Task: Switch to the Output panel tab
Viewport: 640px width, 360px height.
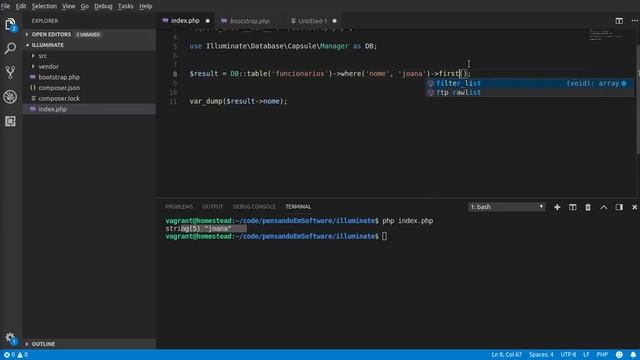Action: [213, 207]
